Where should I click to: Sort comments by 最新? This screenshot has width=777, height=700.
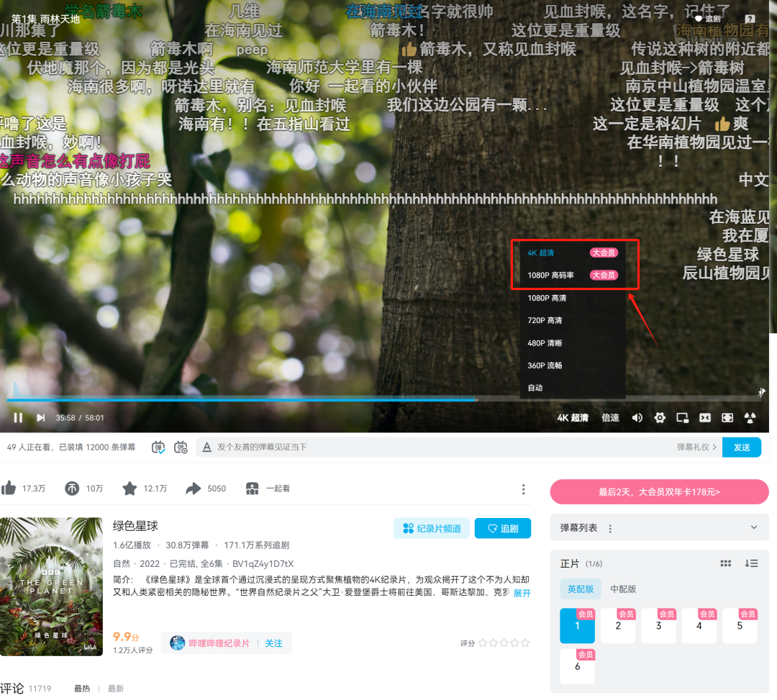click(x=115, y=688)
